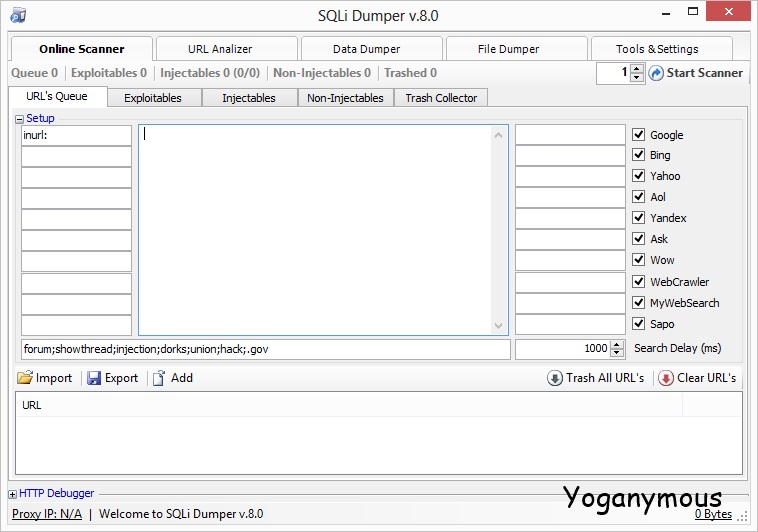Click the Start Scanner label
Viewport: 758px width, 532px height.
coord(704,73)
